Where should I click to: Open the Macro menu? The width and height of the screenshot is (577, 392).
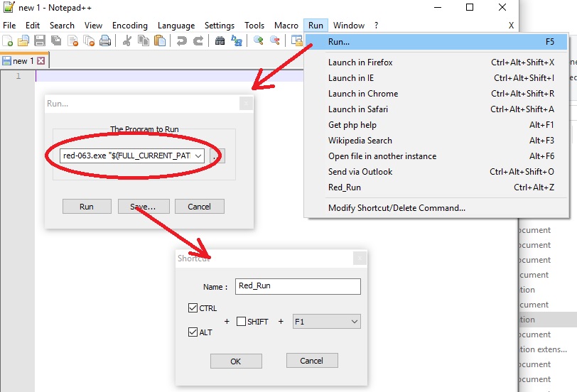point(286,26)
